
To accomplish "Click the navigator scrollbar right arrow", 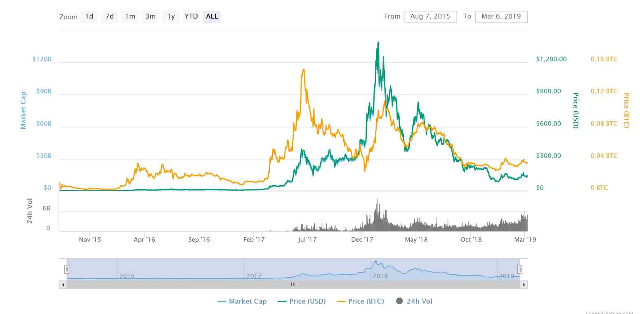I will click(x=524, y=284).
